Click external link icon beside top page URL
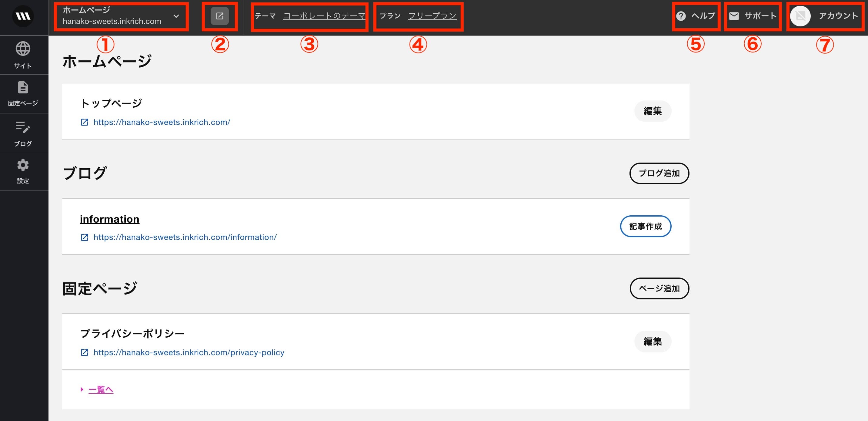This screenshot has height=421, width=868. pos(85,122)
